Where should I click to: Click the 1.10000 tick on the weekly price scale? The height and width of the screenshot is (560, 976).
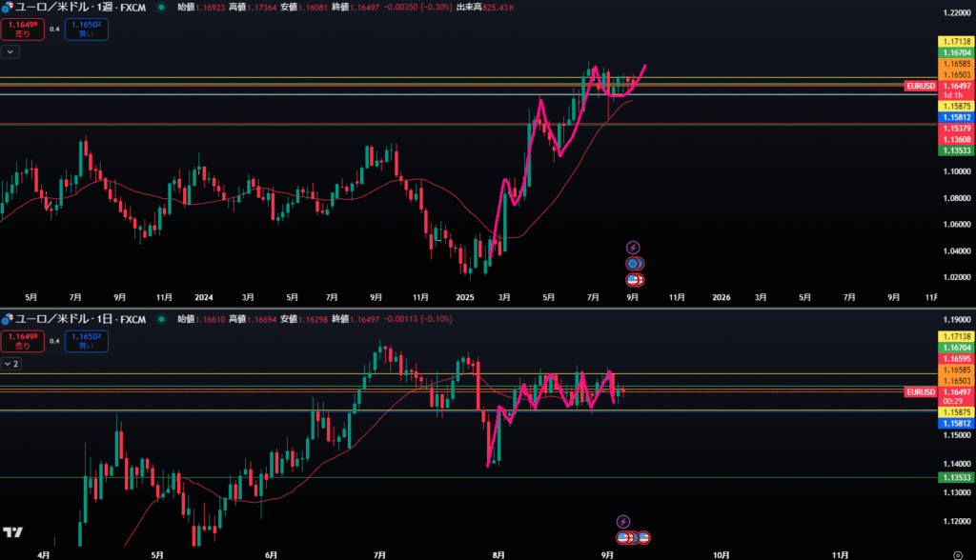[957, 171]
